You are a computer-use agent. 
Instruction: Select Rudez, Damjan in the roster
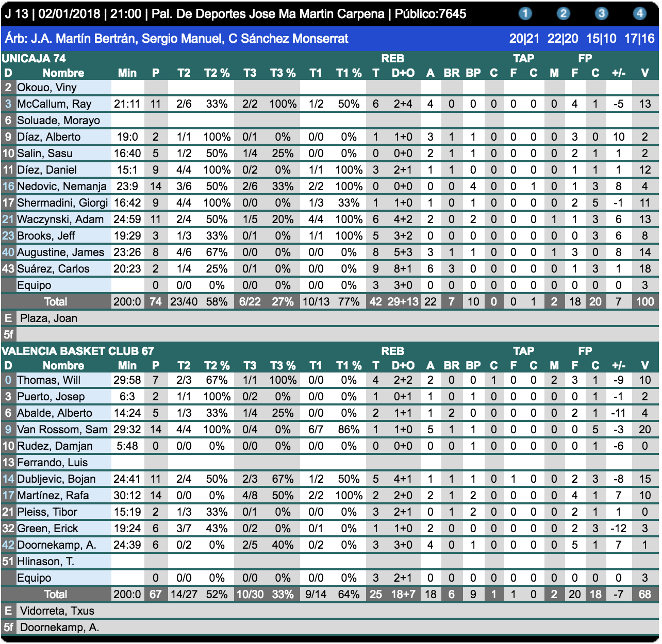(x=55, y=446)
